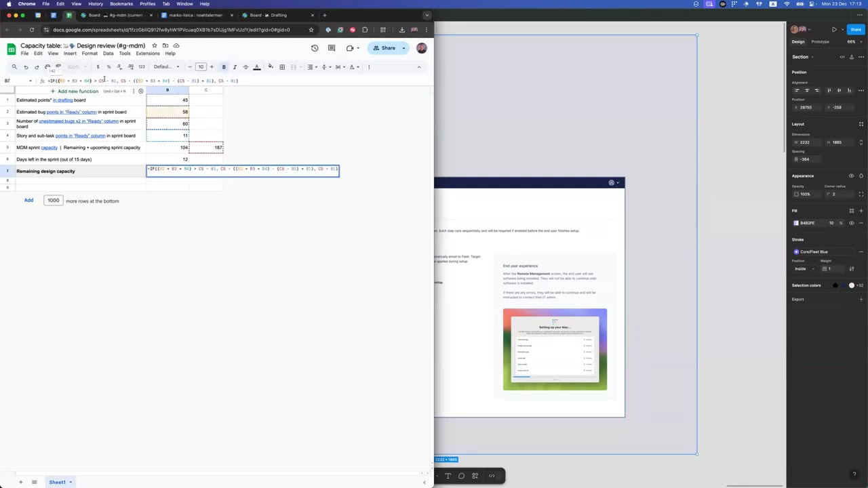
Task: Open the borders tool
Action: coord(282,67)
